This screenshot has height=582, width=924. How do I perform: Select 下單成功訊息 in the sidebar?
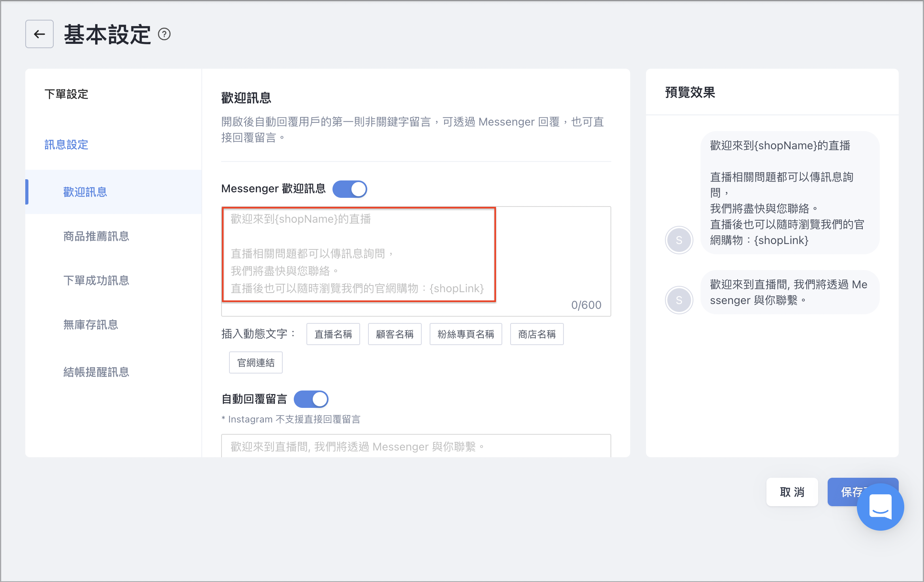coord(96,280)
